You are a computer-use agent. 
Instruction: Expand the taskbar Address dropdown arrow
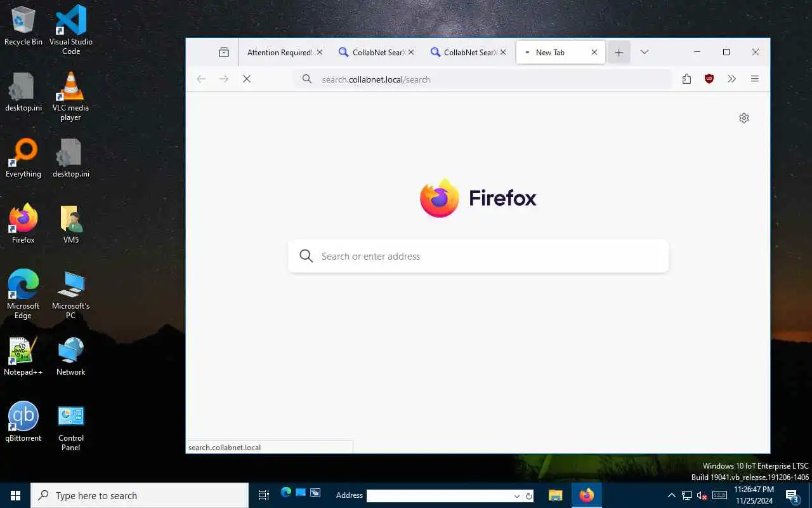(517, 496)
